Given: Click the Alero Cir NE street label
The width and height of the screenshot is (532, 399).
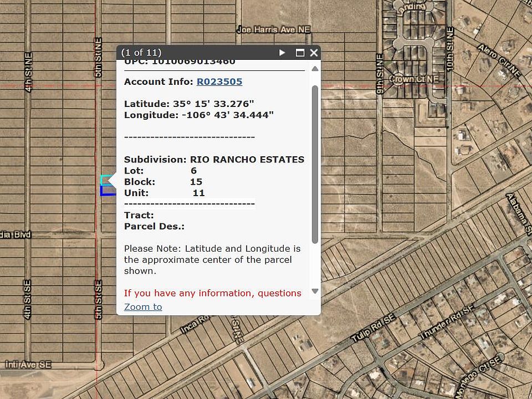Looking at the screenshot, I should coord(499,62).
